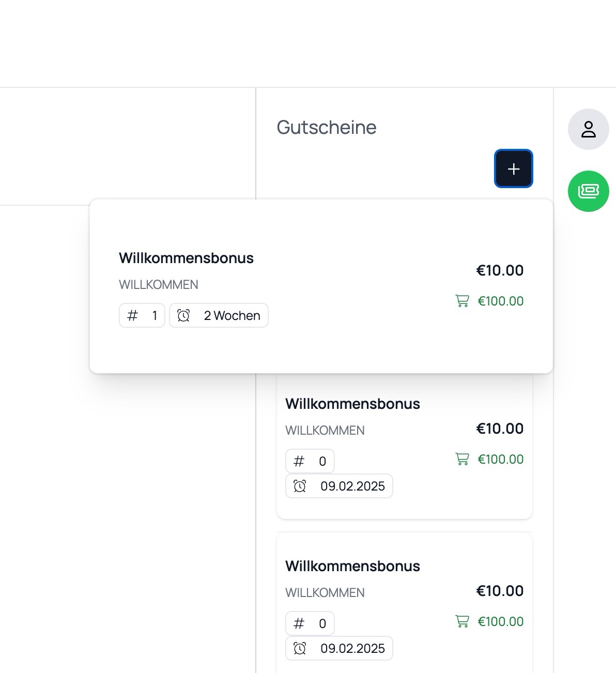Open the middle card's Willkommensbonus title

[x=352, y=404]
